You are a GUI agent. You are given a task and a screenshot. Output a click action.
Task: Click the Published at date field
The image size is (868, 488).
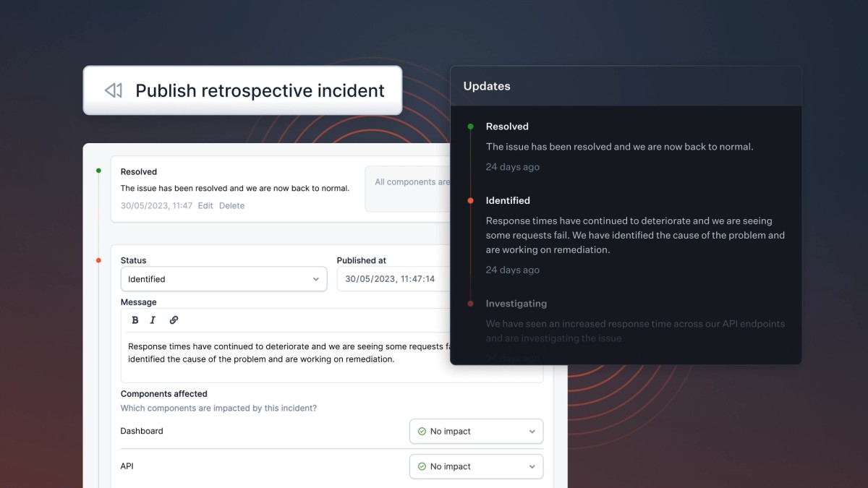391,279
